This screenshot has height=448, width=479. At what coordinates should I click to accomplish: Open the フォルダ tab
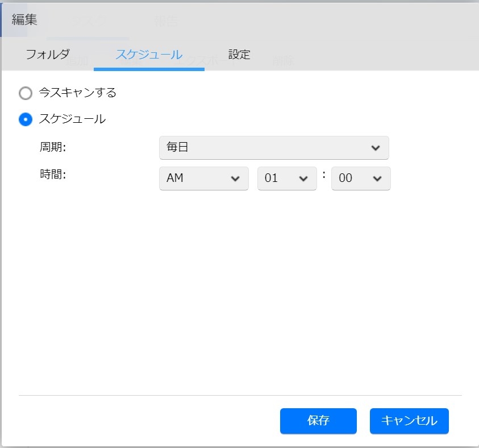[48, 55]
